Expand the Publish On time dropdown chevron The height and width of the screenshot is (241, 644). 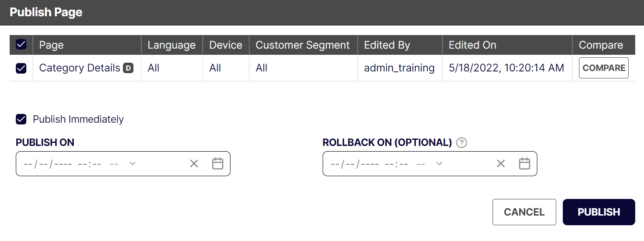click(x=133, y=163)
